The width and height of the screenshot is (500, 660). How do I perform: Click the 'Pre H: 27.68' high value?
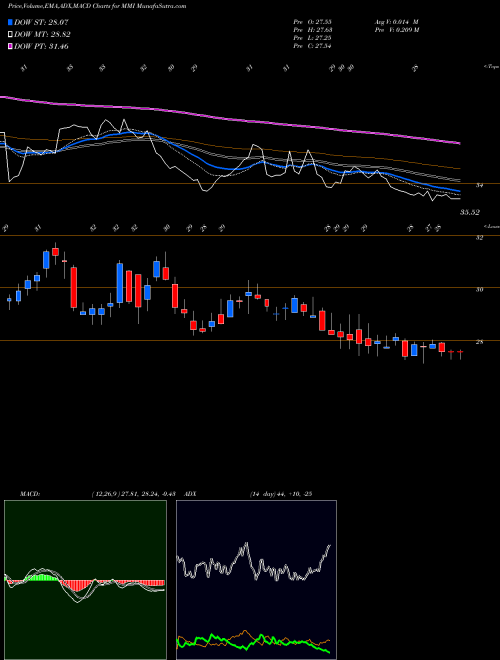click(x=313, y=30)
